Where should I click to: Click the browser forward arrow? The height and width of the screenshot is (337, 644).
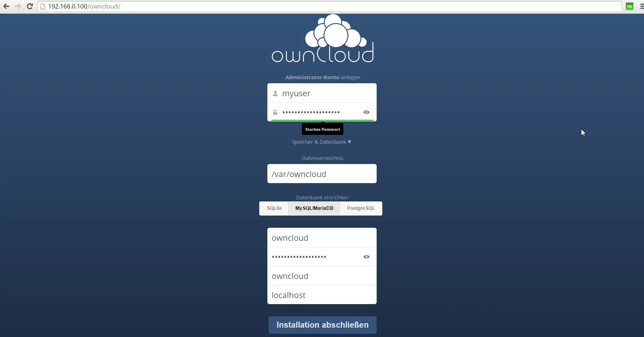[18, 6]
